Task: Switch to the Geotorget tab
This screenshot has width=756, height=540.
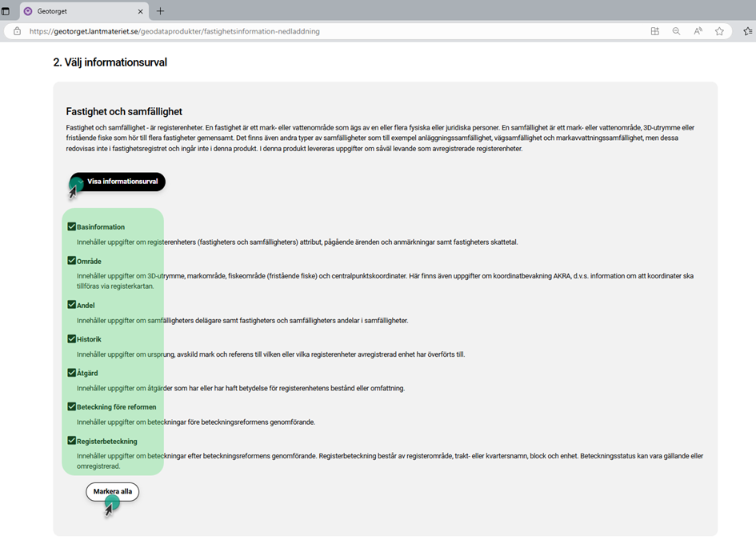Action: 80,11
